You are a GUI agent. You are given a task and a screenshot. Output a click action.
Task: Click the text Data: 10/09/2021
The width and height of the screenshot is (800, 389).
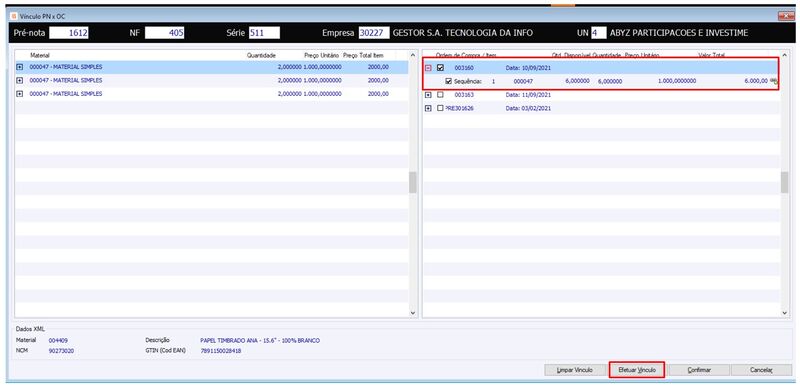[x=528, y=67]
